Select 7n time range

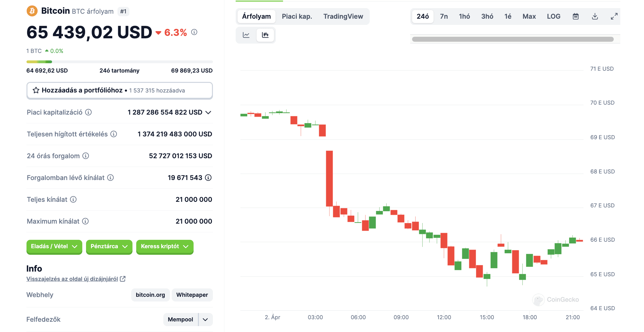444,17
